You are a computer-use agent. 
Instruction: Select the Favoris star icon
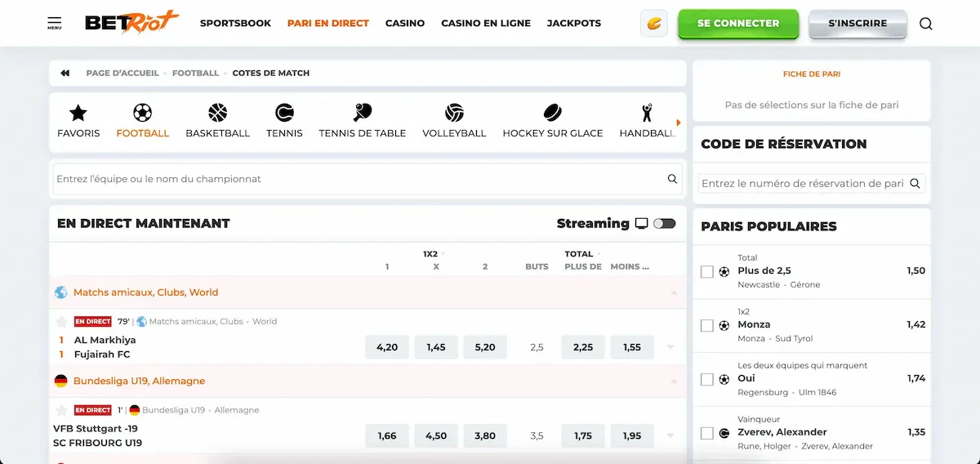click(x=78, y=113)
